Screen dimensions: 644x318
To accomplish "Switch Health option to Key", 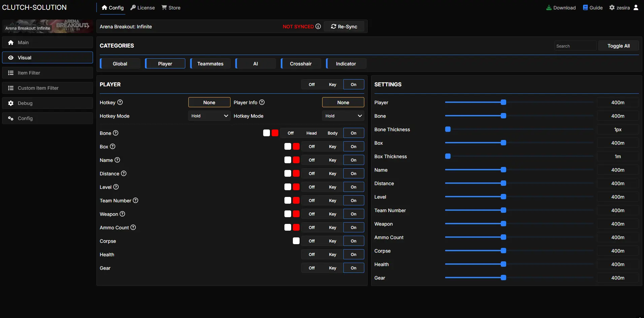I will tap(332, 255).
